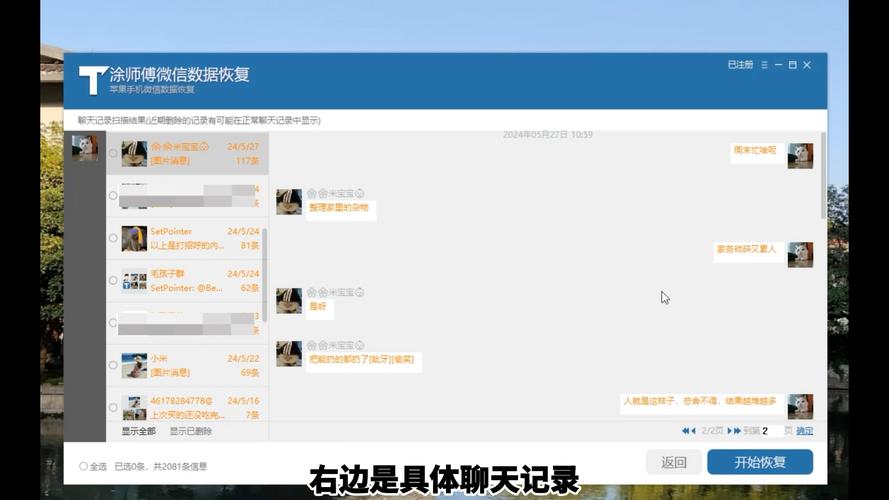This screenshot has height=500, width=889.
Task: Go to previous page with single-left arrow
Action: (x=693, y=431)
